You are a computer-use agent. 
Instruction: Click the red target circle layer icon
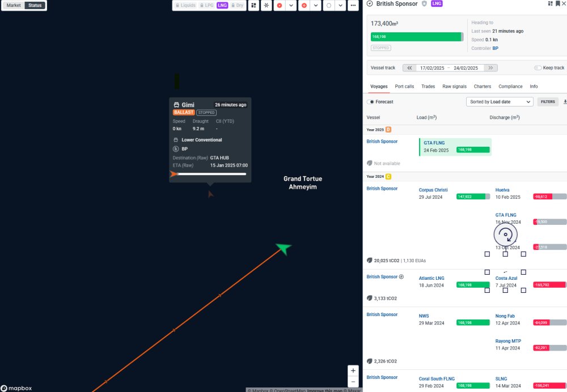click(x=304, y=6)
